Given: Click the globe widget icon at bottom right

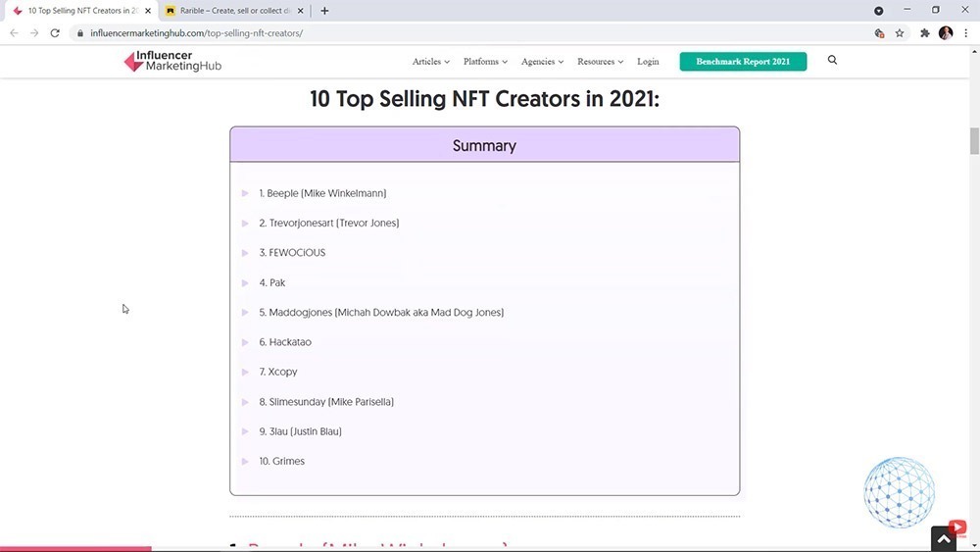Looking at the screenshot, I should point(900,492).
